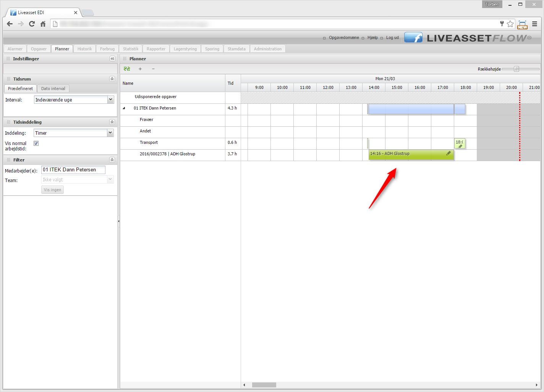Toggle Vis normal arbejdstid checkbox

[36, 144]
